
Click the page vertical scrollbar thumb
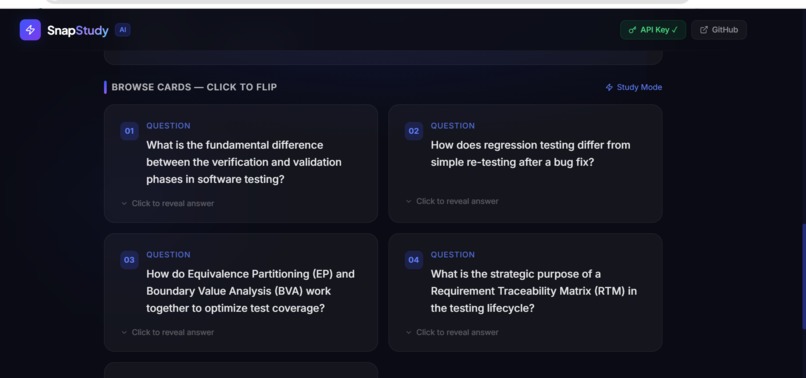803,276
